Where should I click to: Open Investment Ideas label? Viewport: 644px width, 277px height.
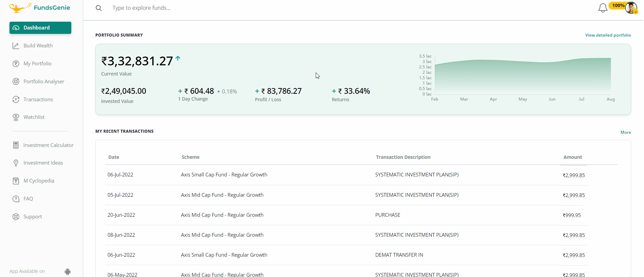tap(43, 163)
